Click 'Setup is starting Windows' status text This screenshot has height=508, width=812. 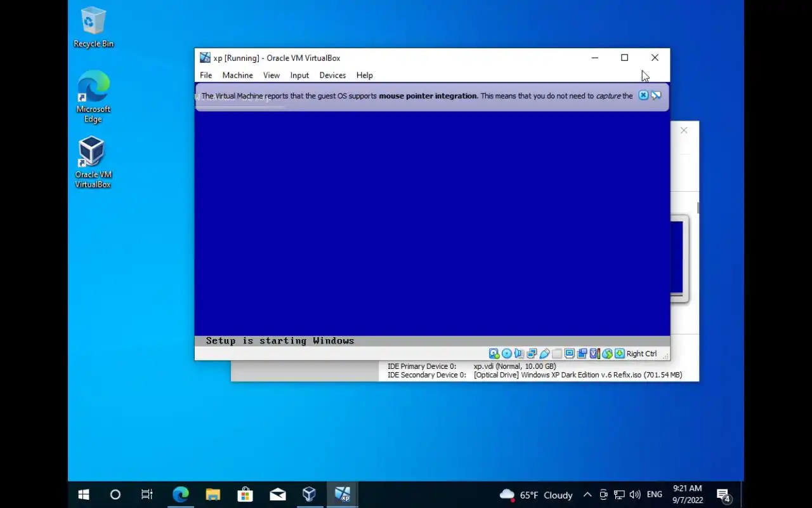(280, 341)
